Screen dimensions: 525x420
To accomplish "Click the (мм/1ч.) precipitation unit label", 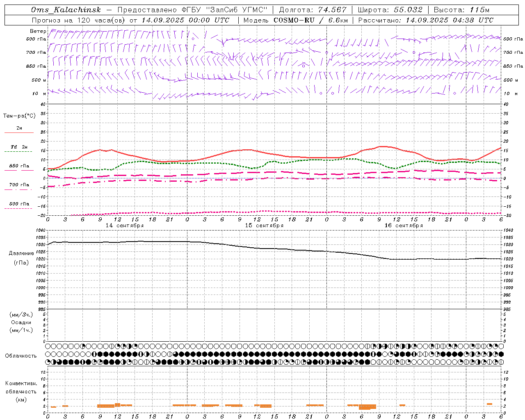I will tap(21, 330).
